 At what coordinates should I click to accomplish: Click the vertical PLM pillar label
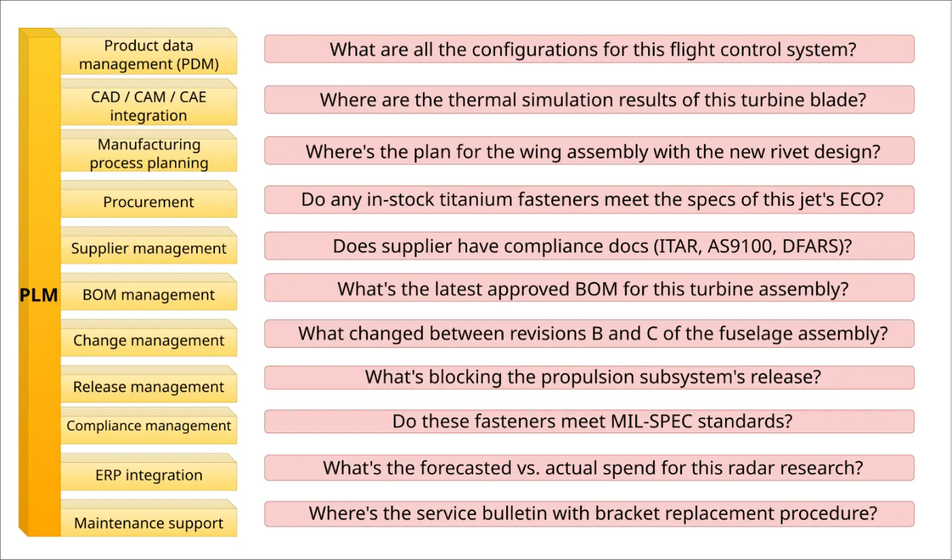point(39,295)
